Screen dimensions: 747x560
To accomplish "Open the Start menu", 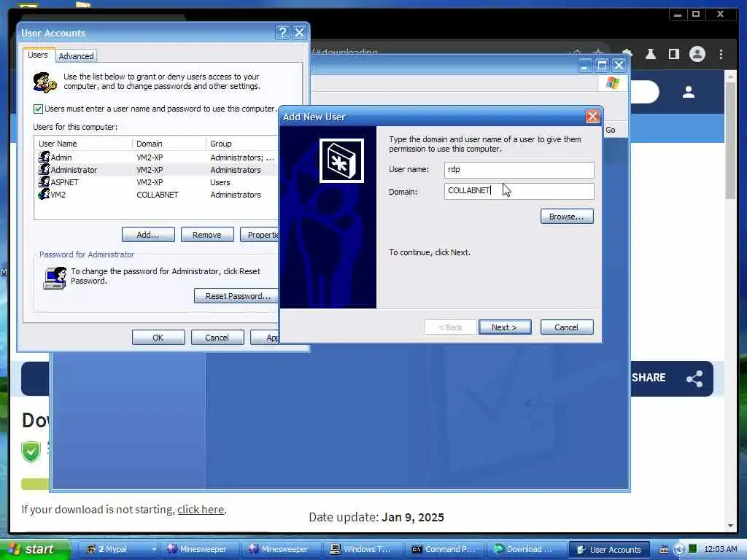I will (35, 550).
